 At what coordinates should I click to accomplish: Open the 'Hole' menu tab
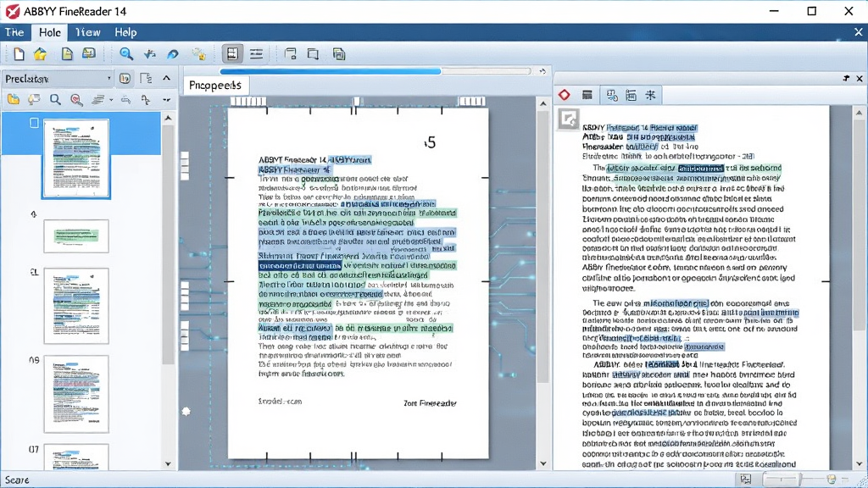pos(50,32)
